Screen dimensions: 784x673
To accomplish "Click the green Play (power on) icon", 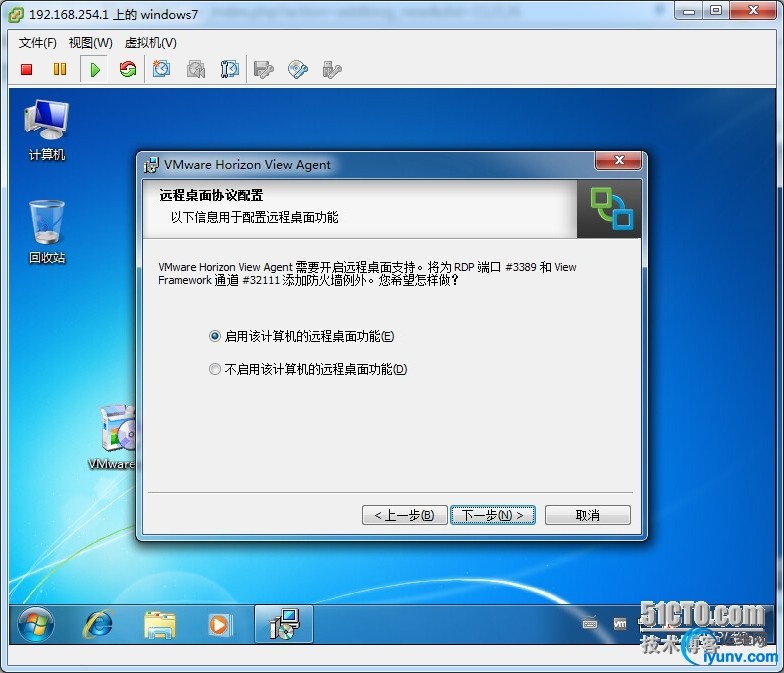I will point(94,70).
